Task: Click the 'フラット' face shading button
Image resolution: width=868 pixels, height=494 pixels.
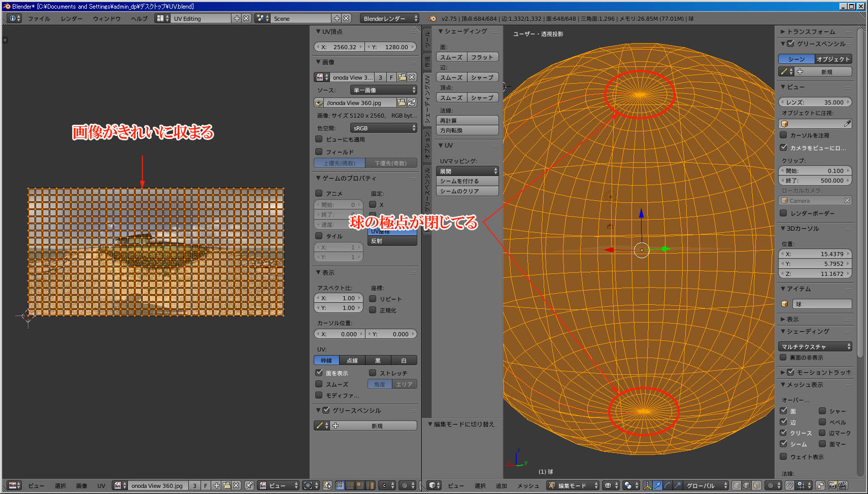Action: click(x=483, y=57)
